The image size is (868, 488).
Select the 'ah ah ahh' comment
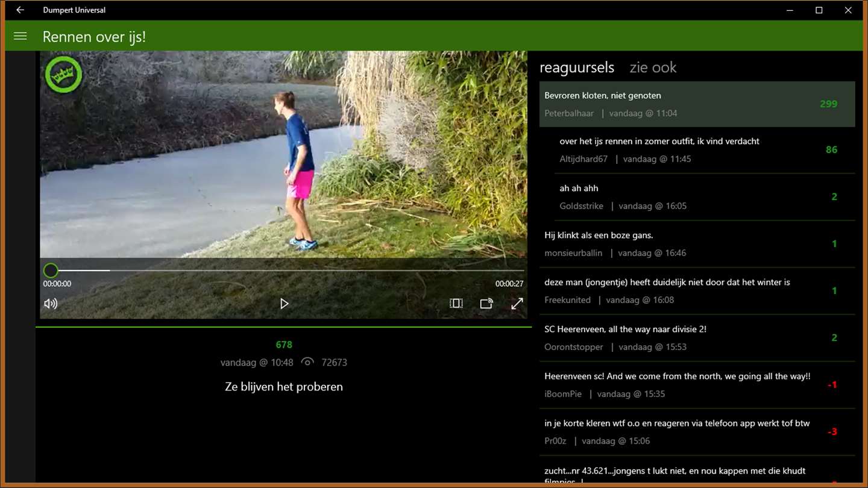pos(704,197)
